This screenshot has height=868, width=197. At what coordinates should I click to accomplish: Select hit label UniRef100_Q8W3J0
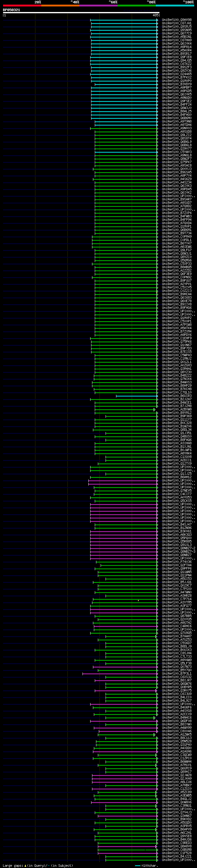pyautogui.click(x=176, y=108)
